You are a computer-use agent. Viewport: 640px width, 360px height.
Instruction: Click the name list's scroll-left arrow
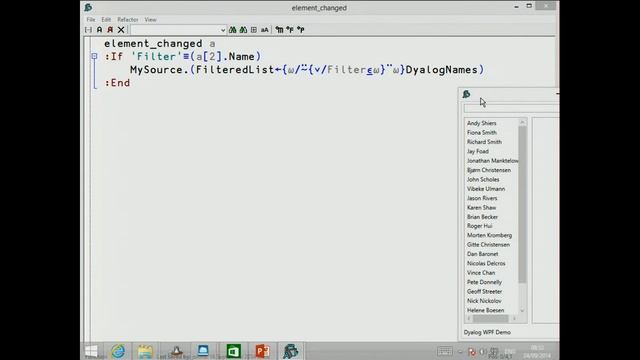pos(469,318)
